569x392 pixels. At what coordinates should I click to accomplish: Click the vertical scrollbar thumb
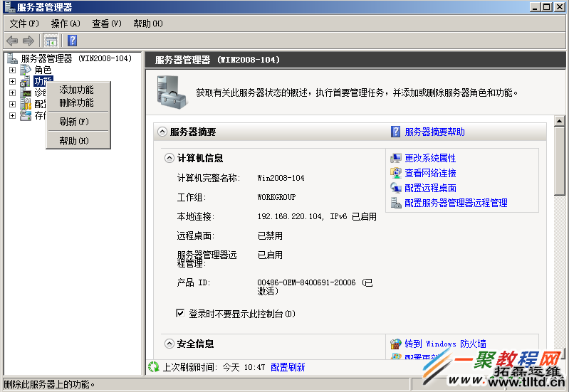[559, 161]
